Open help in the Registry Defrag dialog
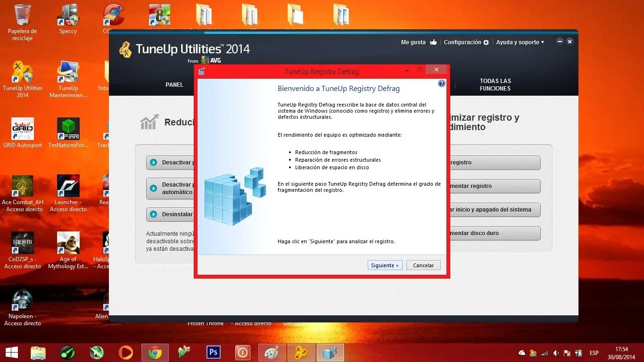The width and height of the screenshot is (644, 362). [442, 83]
